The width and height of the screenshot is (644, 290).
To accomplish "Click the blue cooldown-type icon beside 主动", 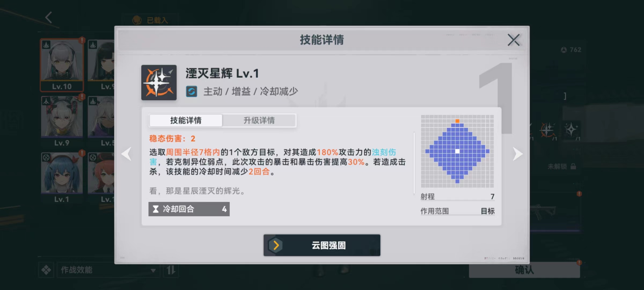I will coord(192,92).
